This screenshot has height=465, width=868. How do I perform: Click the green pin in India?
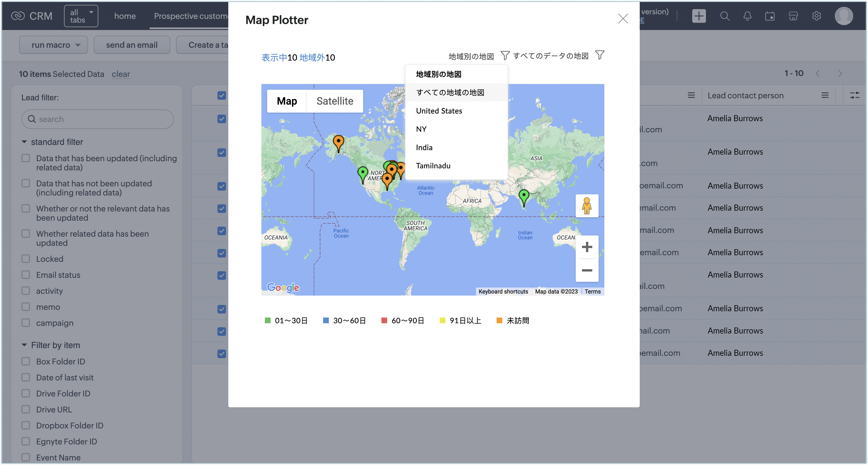(524, 198)
